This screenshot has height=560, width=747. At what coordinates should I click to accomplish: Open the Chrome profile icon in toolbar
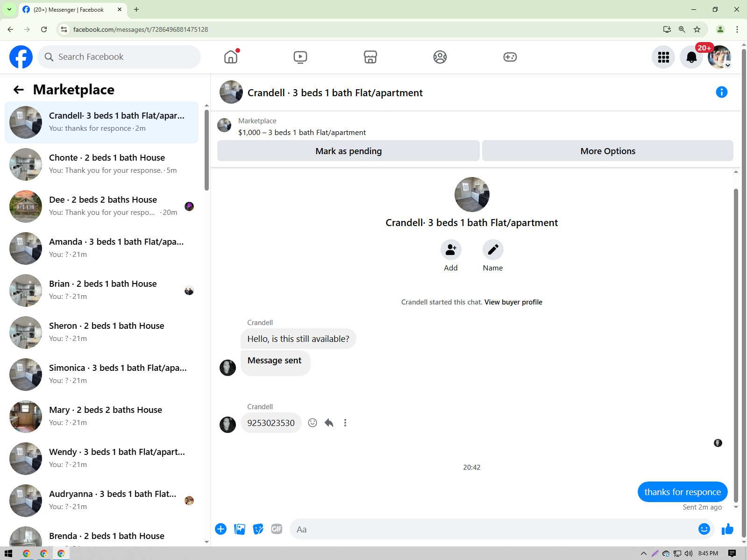coord(720,29)
